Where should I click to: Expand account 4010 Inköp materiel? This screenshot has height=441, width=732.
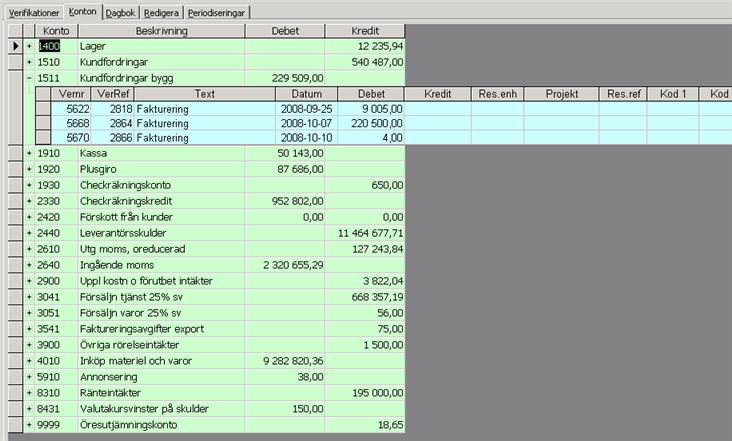29,361
